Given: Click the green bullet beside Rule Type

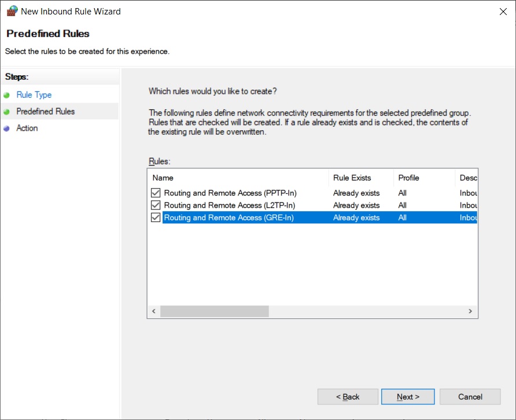Looking at the screenshot, I should tap(6, 95).
